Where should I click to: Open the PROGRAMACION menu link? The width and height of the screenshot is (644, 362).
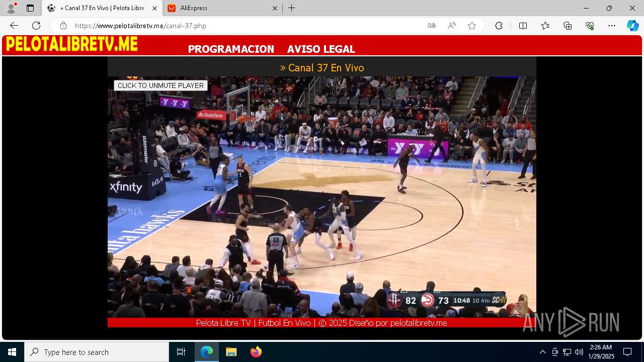point(231,49)
